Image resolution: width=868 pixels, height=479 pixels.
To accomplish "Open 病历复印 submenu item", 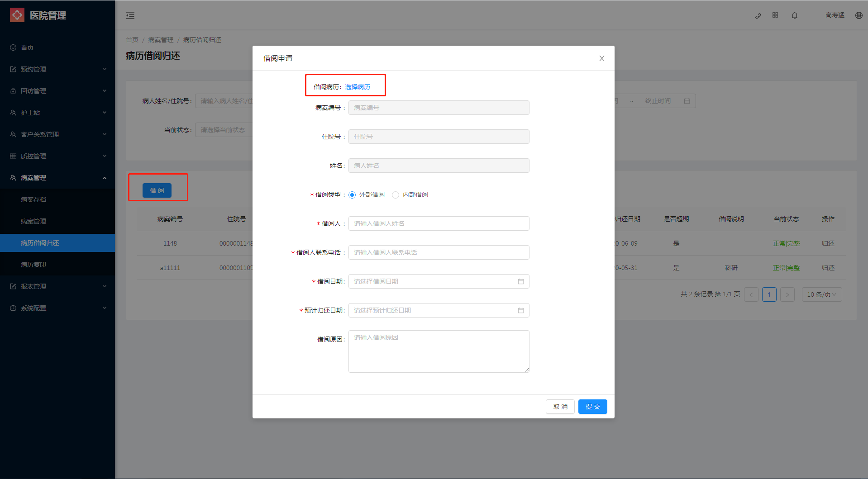I will pyautogui.click(x=57, y=265).
